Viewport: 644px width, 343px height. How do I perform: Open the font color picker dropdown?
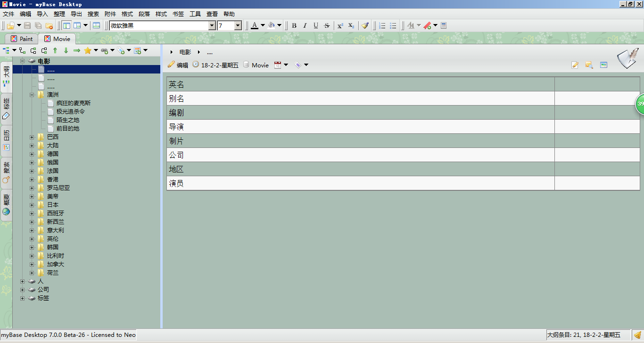(x=263, y=25)
